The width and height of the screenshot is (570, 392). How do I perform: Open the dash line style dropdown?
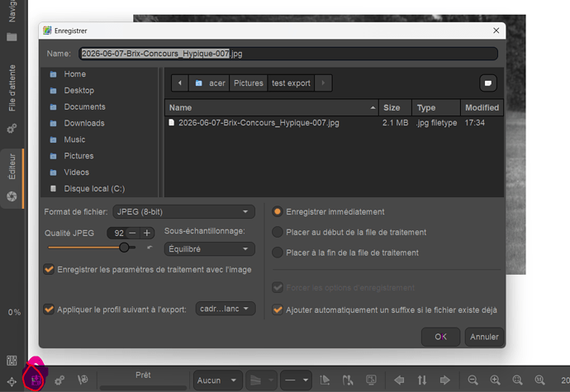pyautogui.click(x=296, y=380)
